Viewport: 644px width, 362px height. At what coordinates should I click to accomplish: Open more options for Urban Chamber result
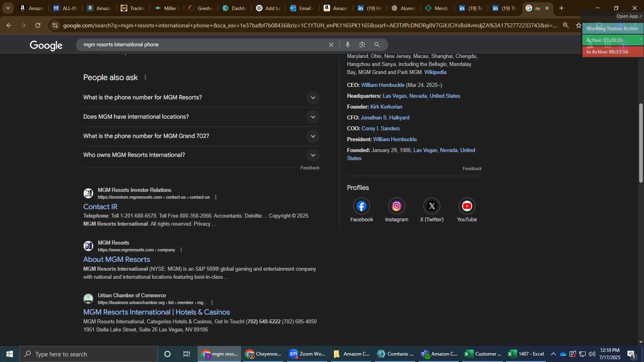[212, 302]
